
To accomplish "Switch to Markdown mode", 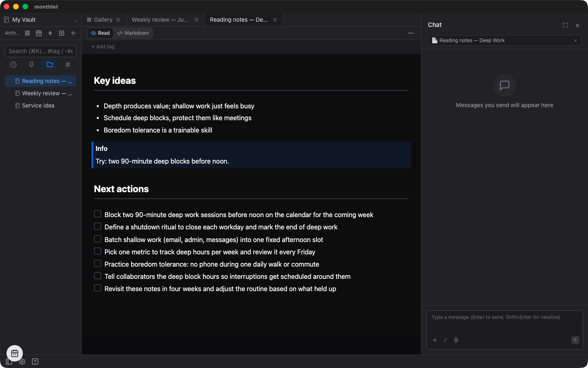I will click(133, 33).
